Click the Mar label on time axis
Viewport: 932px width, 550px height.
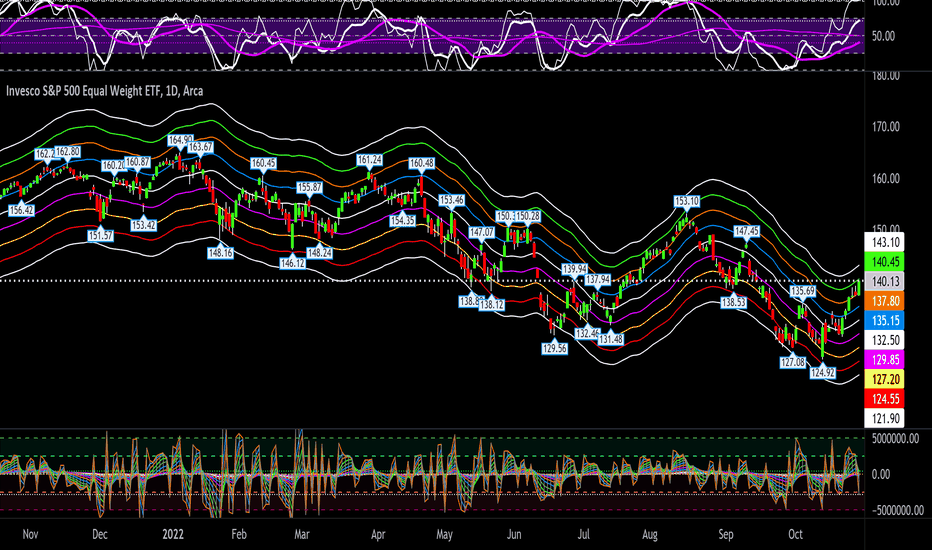[x=302, y=534]
